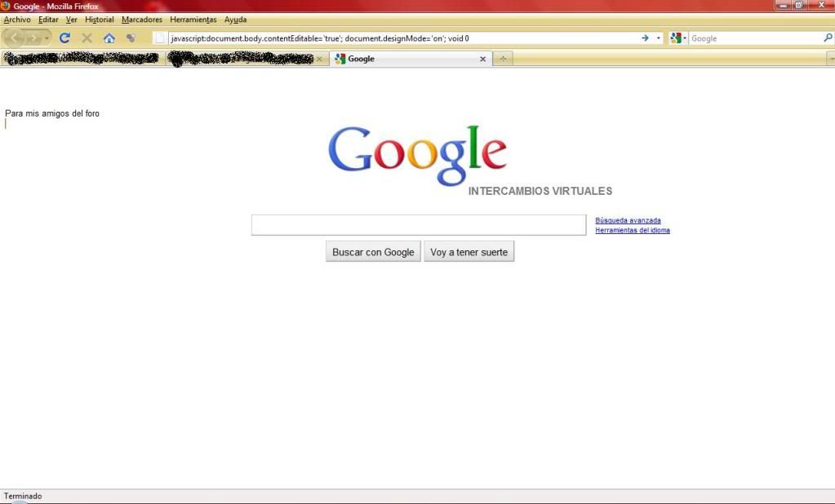Open the Herramientas del idioma link

click(633, 231)
